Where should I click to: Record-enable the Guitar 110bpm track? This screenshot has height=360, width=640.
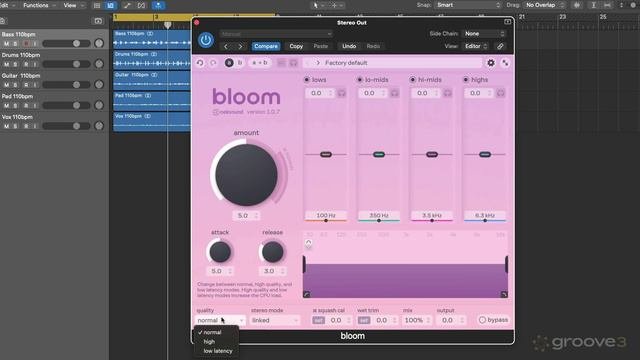tap(26, 85)
